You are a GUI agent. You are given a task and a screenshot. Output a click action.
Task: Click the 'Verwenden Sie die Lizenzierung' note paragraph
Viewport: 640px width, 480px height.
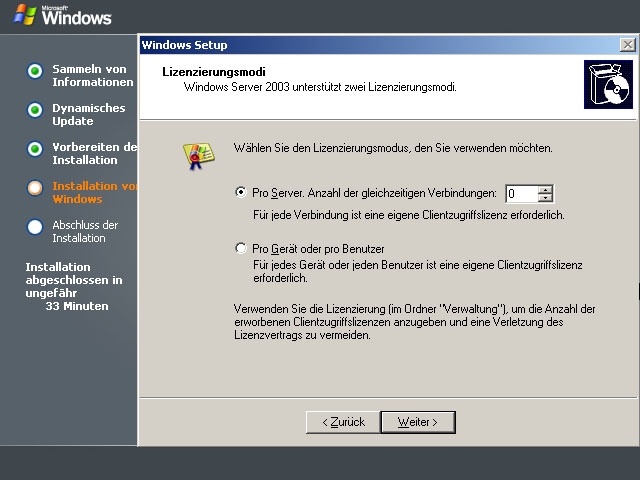click(x=400, y=322)
